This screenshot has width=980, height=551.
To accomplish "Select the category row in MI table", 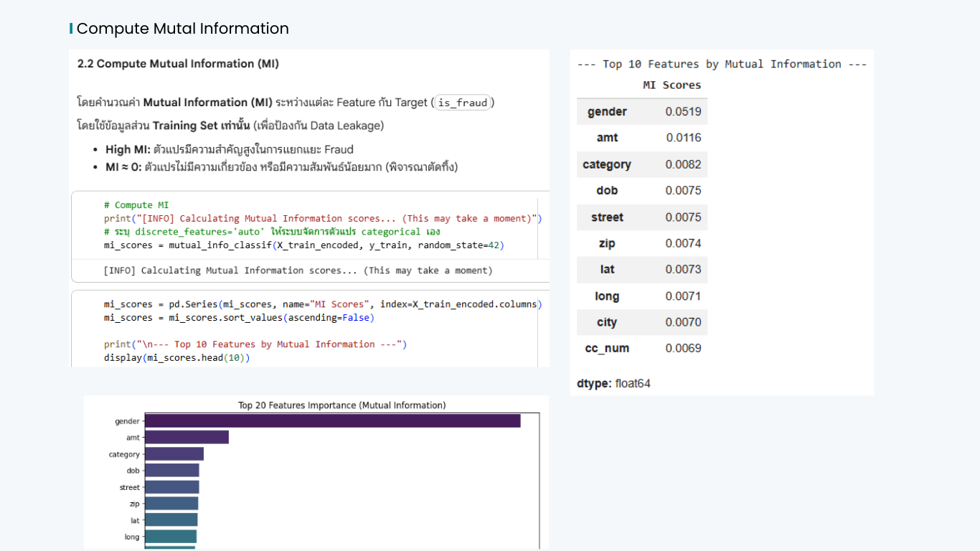I will click(x=642, y=164).
